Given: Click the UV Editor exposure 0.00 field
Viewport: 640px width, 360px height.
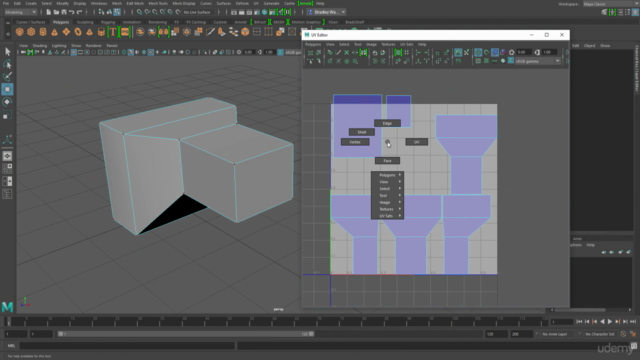Looking at the screenshot, I should 524,52.
